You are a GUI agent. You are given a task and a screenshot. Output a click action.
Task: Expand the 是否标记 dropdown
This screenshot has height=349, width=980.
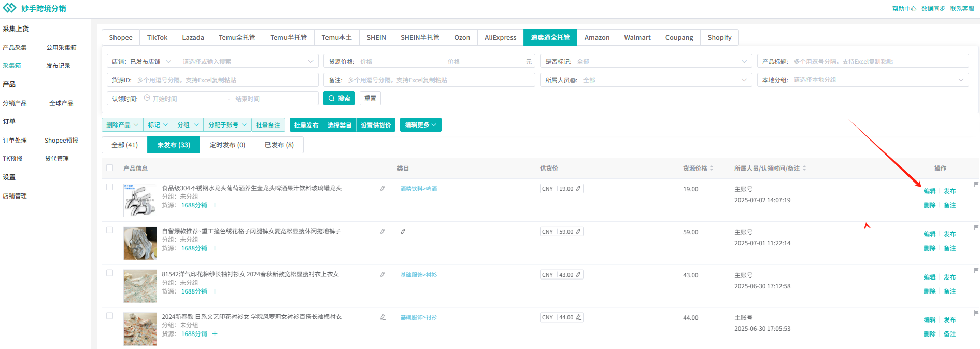646,61
